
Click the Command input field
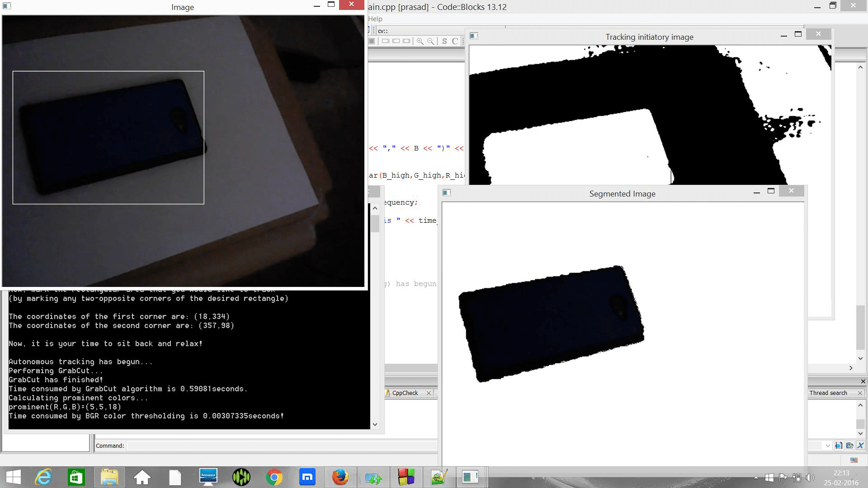282,446
